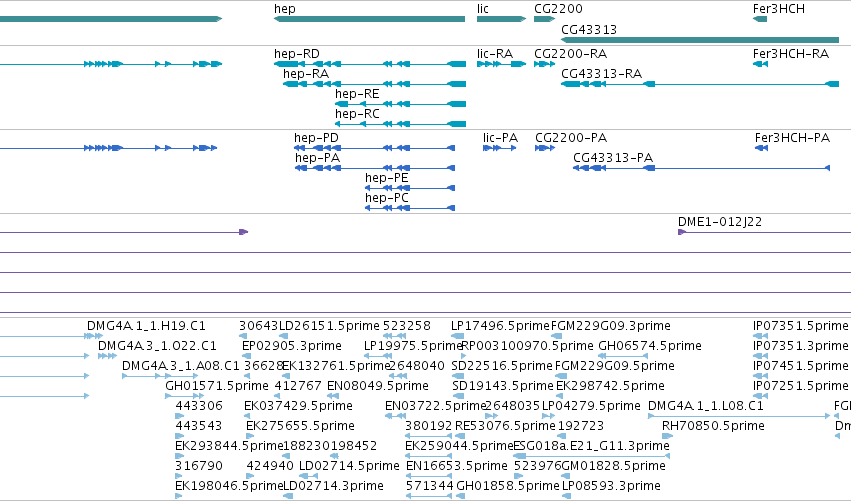This screenshot has width=851, height=501.
Task: Click the hep-RA transcript label
Action: (306, 74)
